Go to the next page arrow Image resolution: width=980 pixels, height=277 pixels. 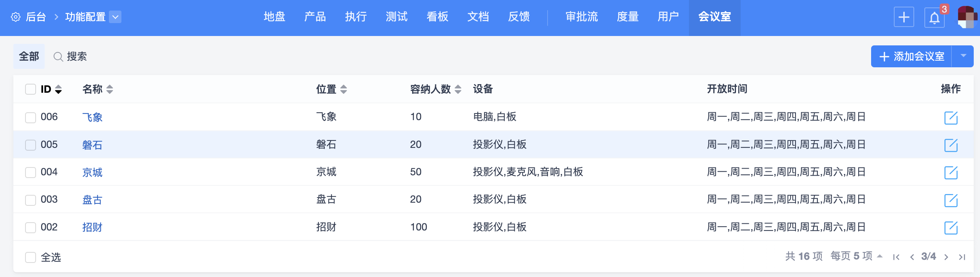(x=946, y=257)
